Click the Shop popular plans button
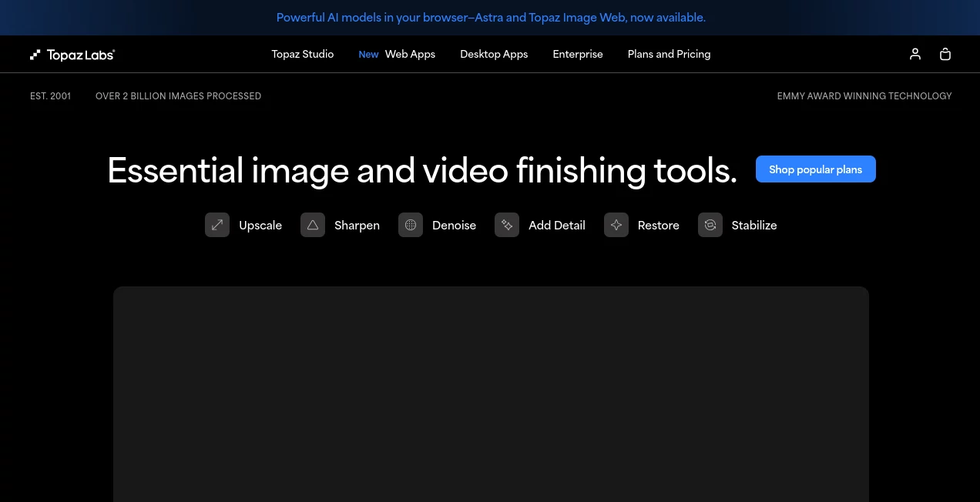Screen dimensions: 980x502 tap(816, 169)
